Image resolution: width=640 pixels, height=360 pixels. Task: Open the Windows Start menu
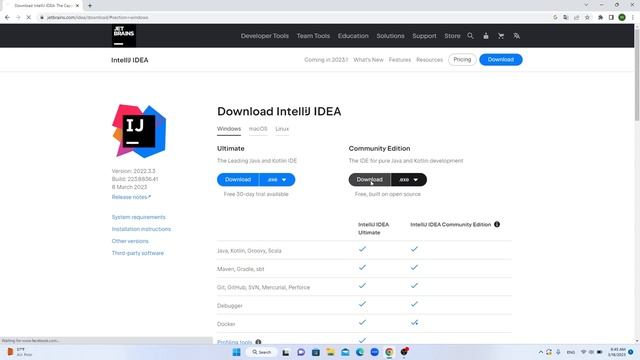[236, 352]
